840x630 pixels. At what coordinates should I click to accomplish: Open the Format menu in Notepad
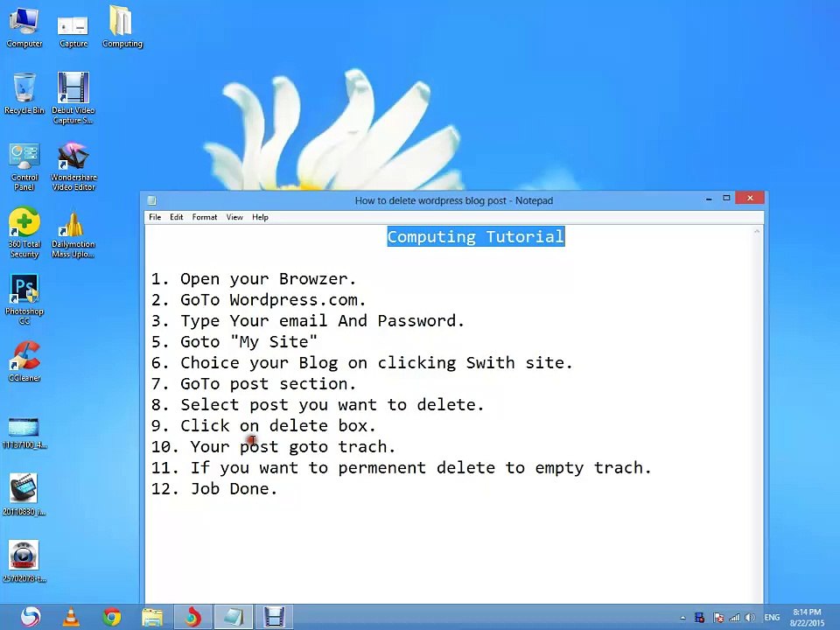(x=205, y=217)
